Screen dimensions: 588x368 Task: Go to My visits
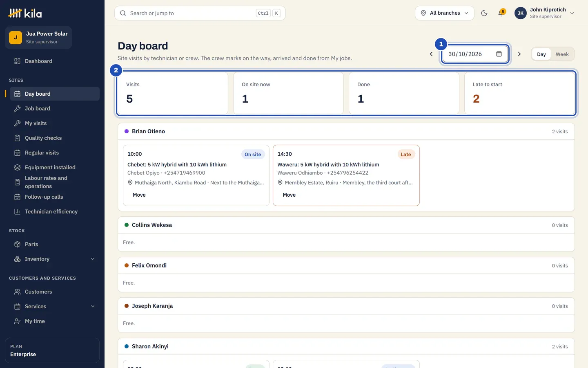coord(55,123)
